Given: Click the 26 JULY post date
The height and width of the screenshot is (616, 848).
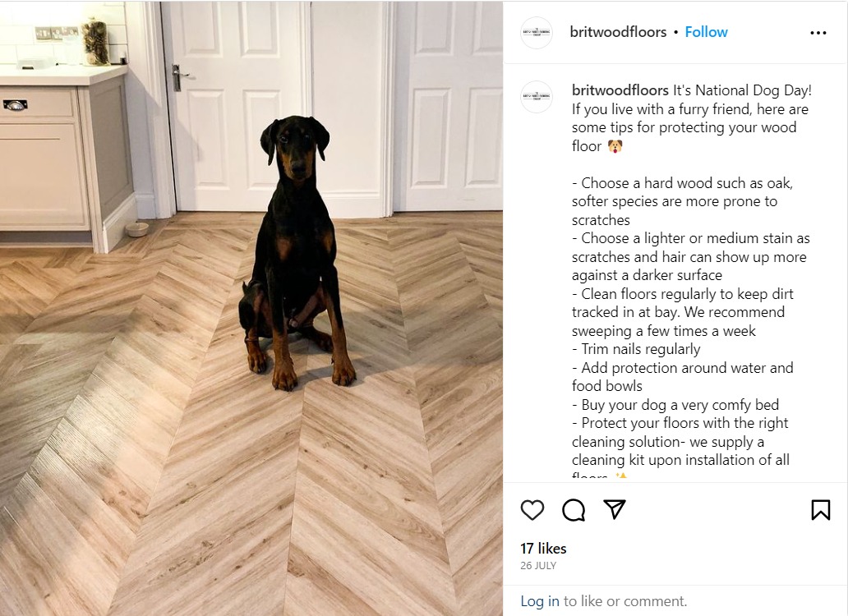Looking at the screenshot, I should tap(538, 566).
